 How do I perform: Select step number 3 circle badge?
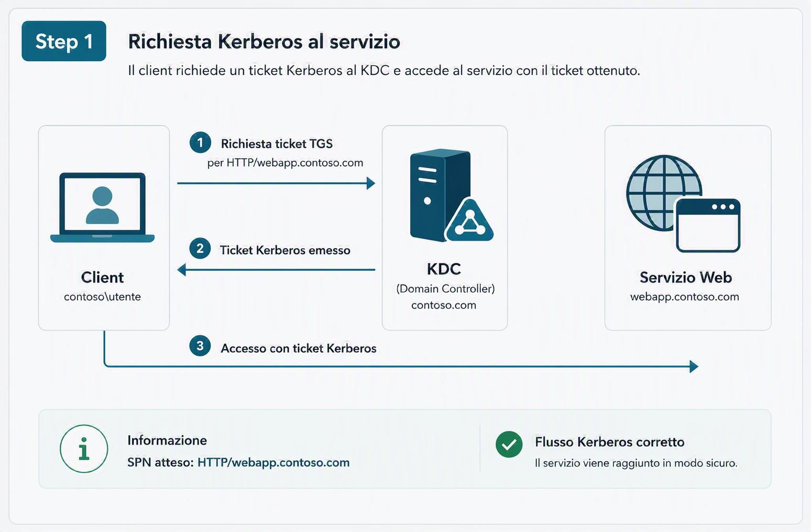(x=200, y=346)
